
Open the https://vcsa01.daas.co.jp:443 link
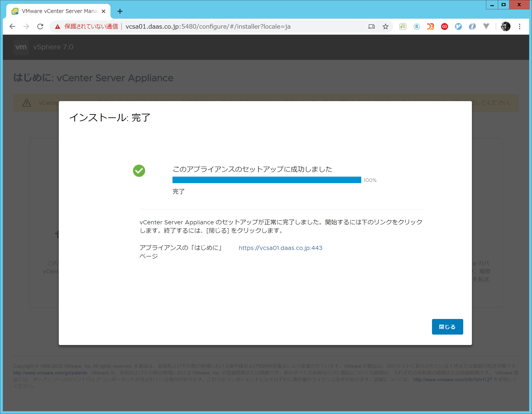pyautogui.click(x=280, y=248)
